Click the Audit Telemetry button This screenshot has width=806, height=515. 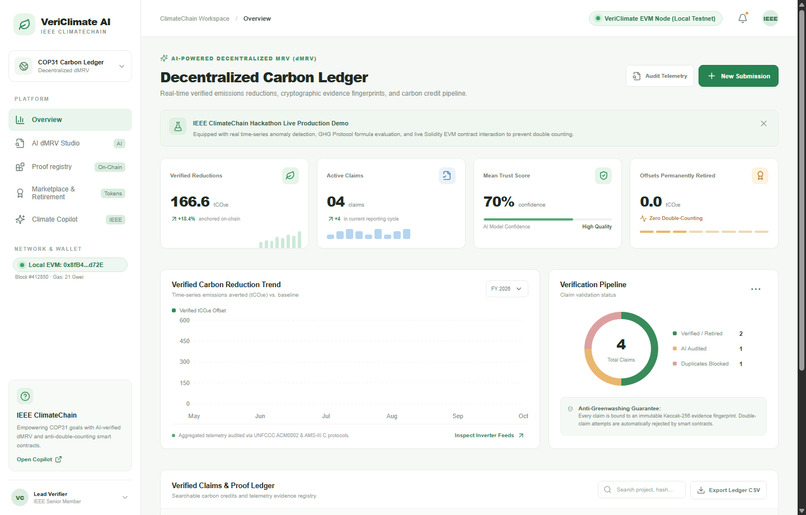[x=660, y=76]
